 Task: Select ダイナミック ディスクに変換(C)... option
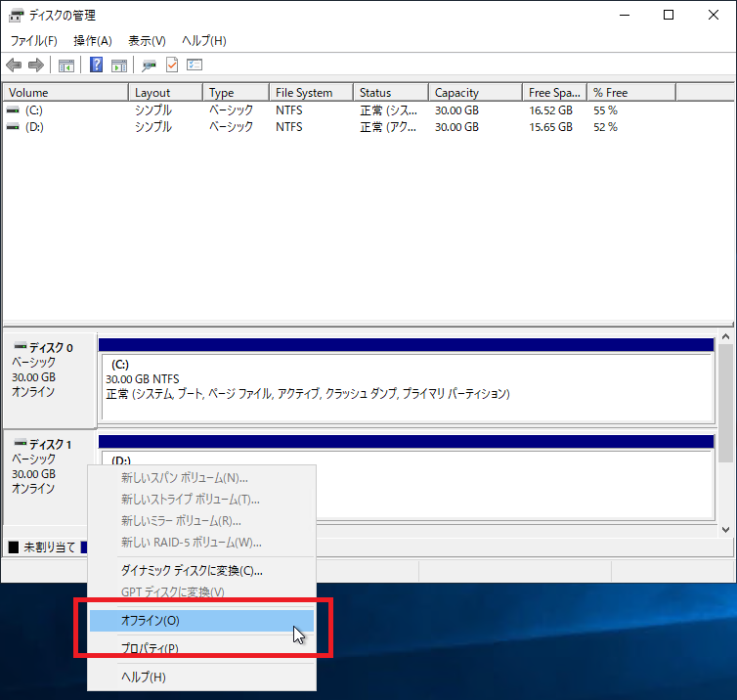coord(192,571)
